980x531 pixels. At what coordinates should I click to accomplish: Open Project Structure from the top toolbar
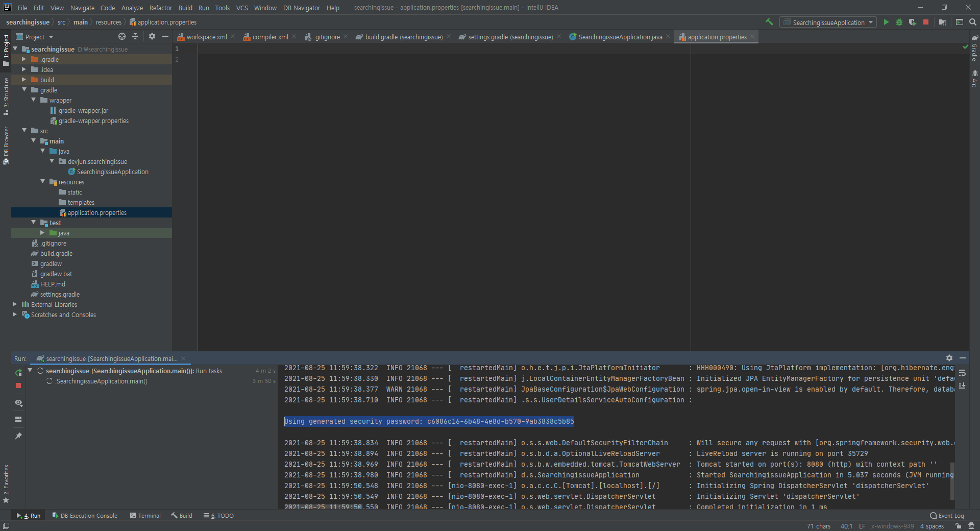click(942, 22)
